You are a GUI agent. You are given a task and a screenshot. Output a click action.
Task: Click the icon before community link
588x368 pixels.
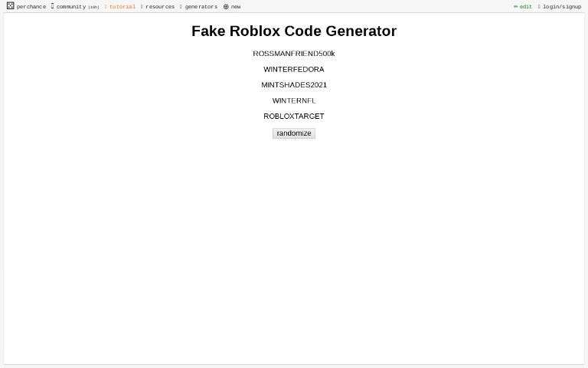click(x=53, y=6)
